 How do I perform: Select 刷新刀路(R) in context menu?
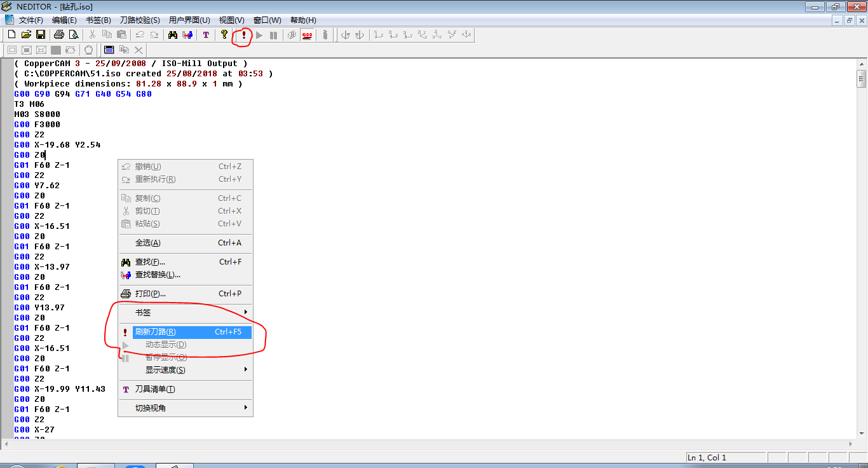(186, 332)
